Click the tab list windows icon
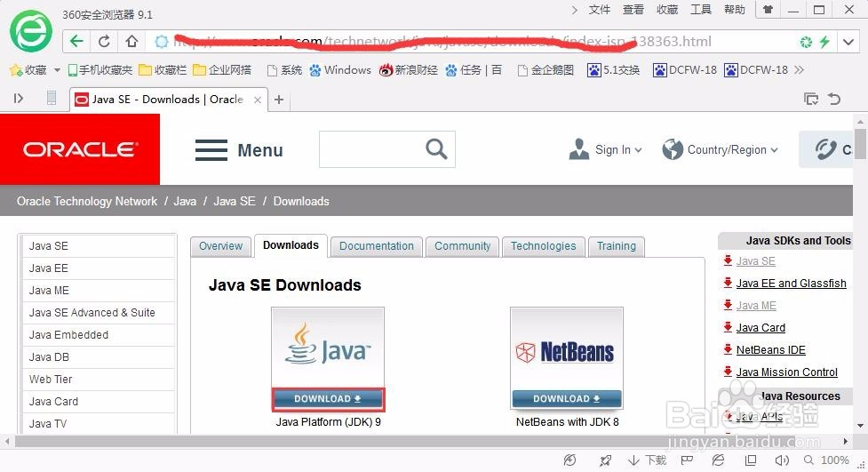The height and width of the screenshot is (472, 868). [x=811, y=100]
